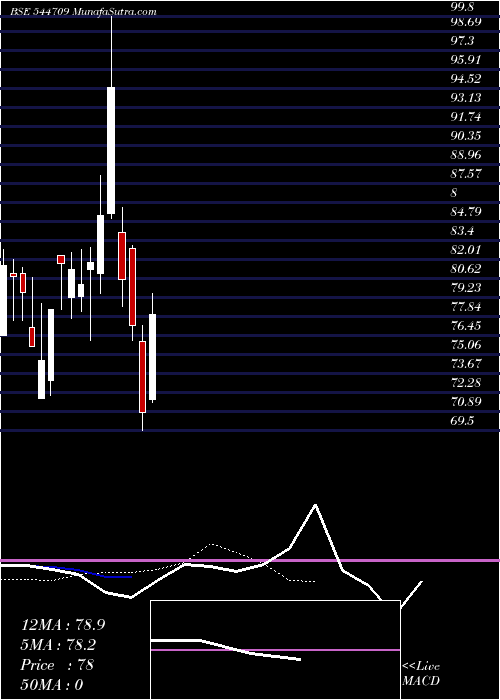Select the 73.67 price level

[466, 363]
